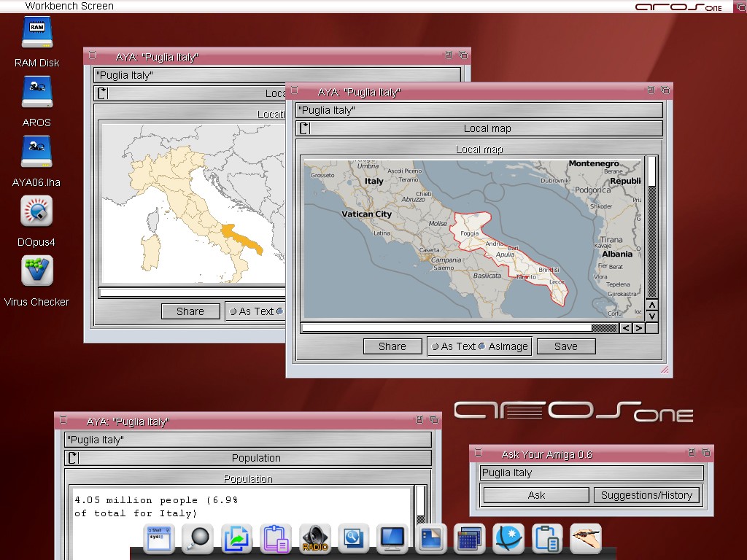Open the calendar grid icon in dock
747x560 pixels.
click(x=469, y=539)
